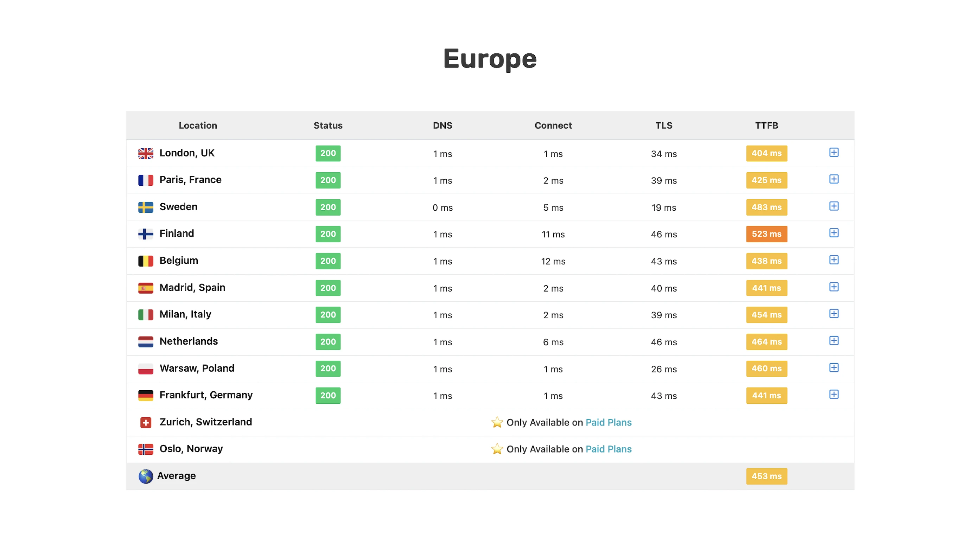This screenshot has width=980, height=538.
Task: Click plus icon in Netherlands row
Action: [834, 341]
